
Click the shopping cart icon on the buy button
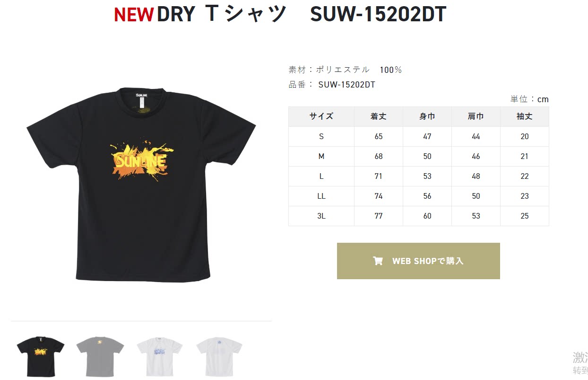point(378,261)
